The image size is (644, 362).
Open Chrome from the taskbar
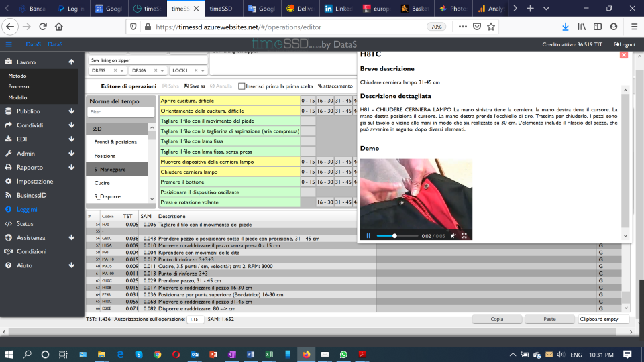click(157, 354)
